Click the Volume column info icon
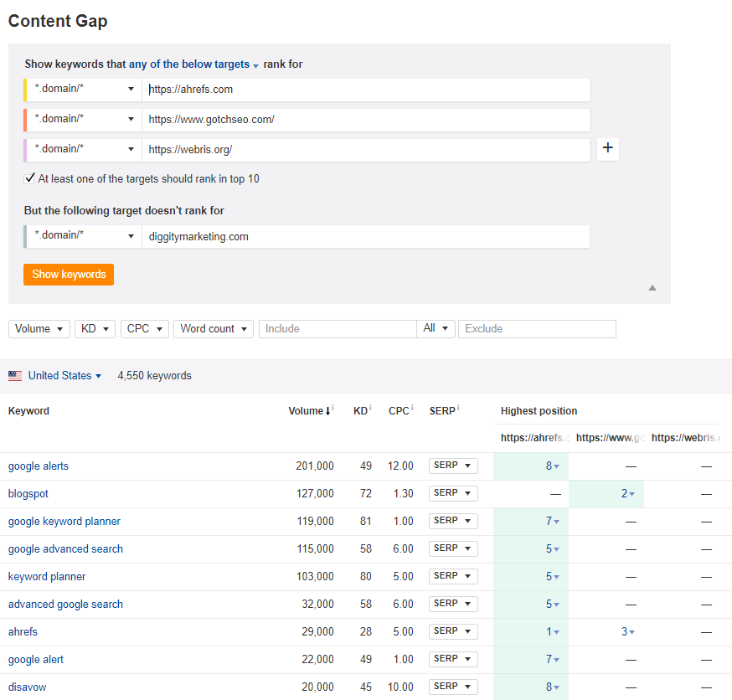 click(x=332, y=408)
